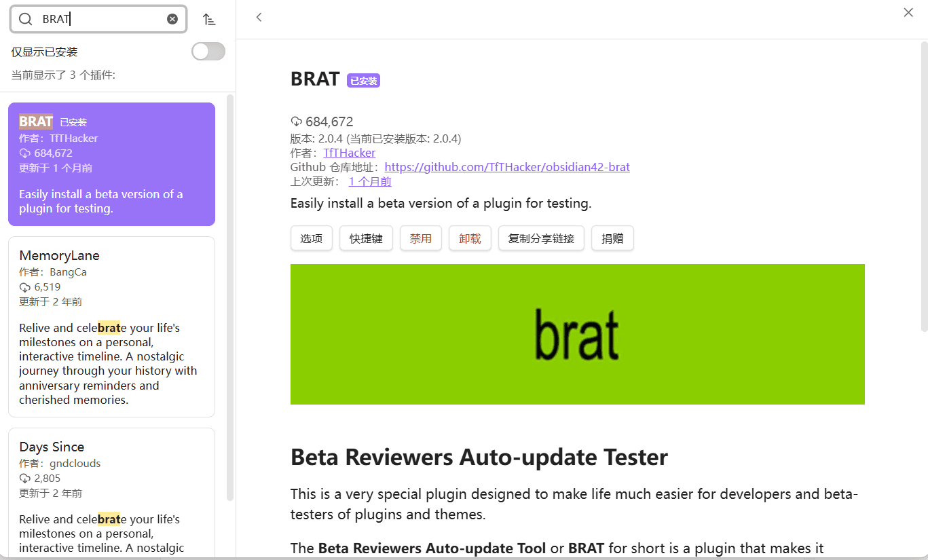The height and width of the screenshot is (560, 928).
Task: Click the 684,672 download count in details
Action: click(322, 122)
